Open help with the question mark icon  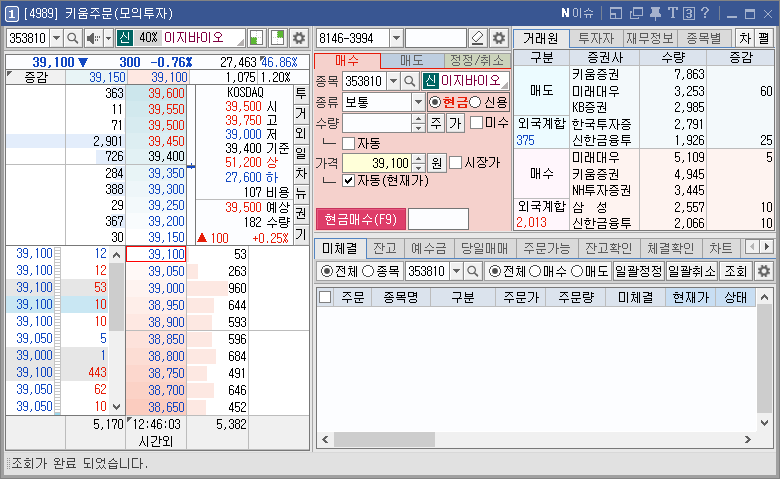click(x=704, y=13)
